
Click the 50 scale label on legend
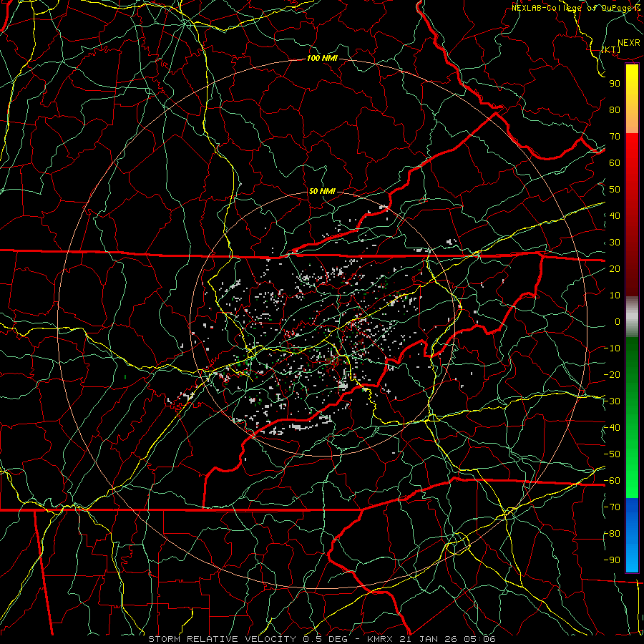[x=615, y=190]
